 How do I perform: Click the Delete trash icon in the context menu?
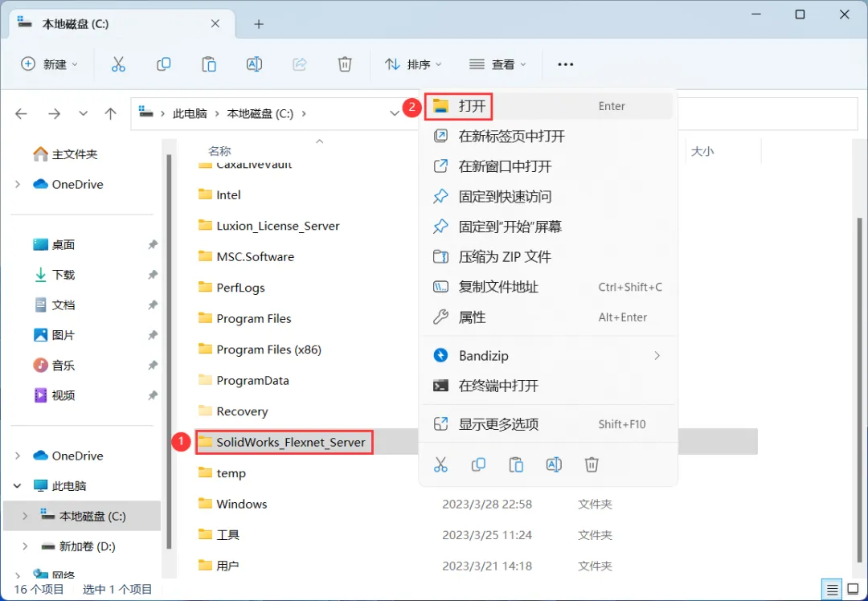point(592,464)
